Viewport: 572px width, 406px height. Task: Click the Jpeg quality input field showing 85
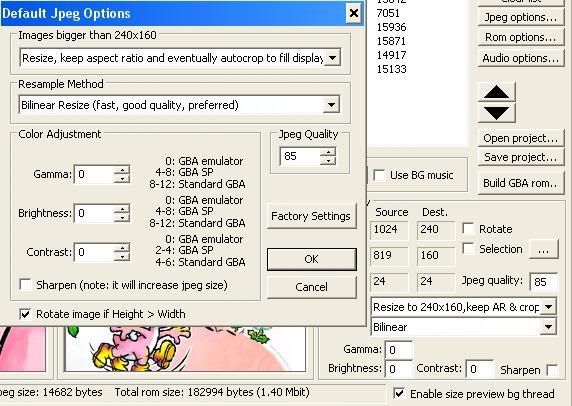(544, 281)
